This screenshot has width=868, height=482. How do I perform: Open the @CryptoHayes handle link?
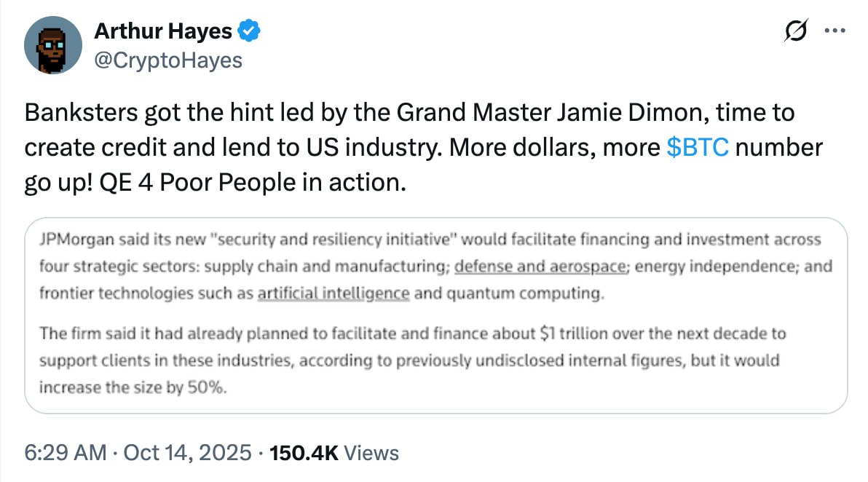pyautogui.click(x=167, y=60)
